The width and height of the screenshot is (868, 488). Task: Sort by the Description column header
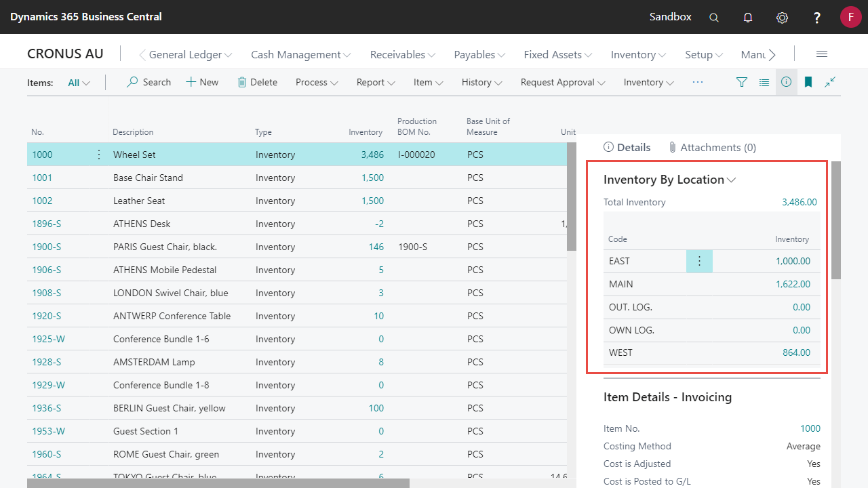click(133, 132)
